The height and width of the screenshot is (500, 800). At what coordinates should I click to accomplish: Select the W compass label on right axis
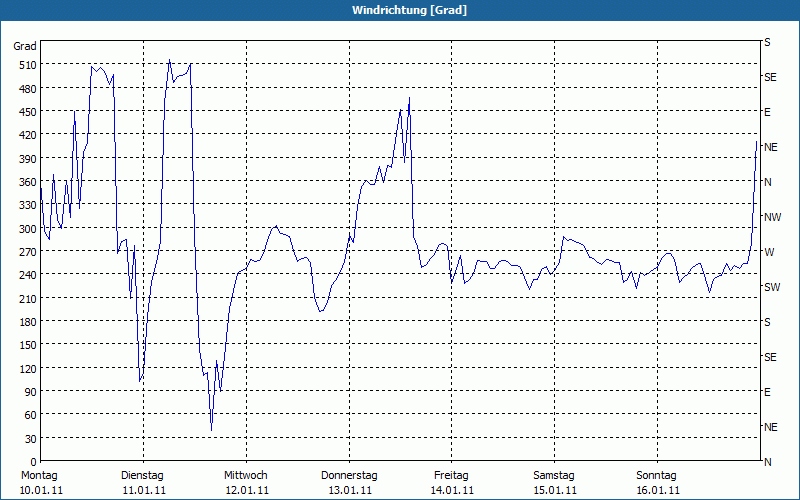(768, 252)
